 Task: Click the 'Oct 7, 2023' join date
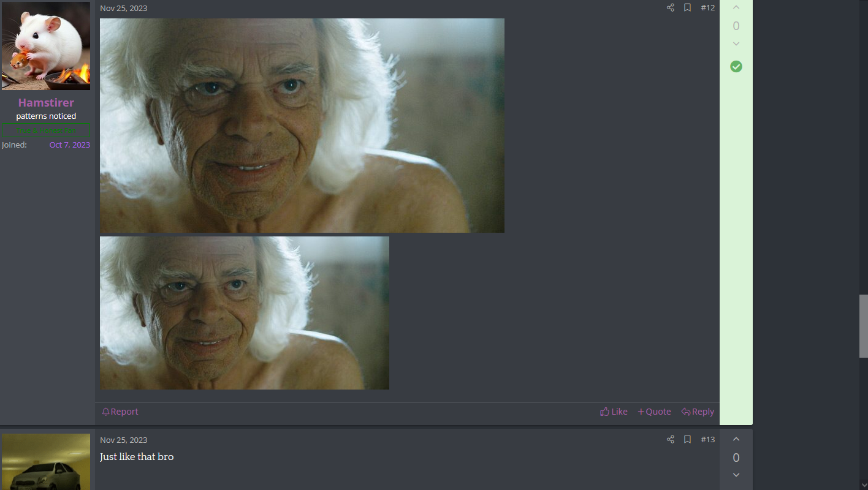tap(70, 145)
